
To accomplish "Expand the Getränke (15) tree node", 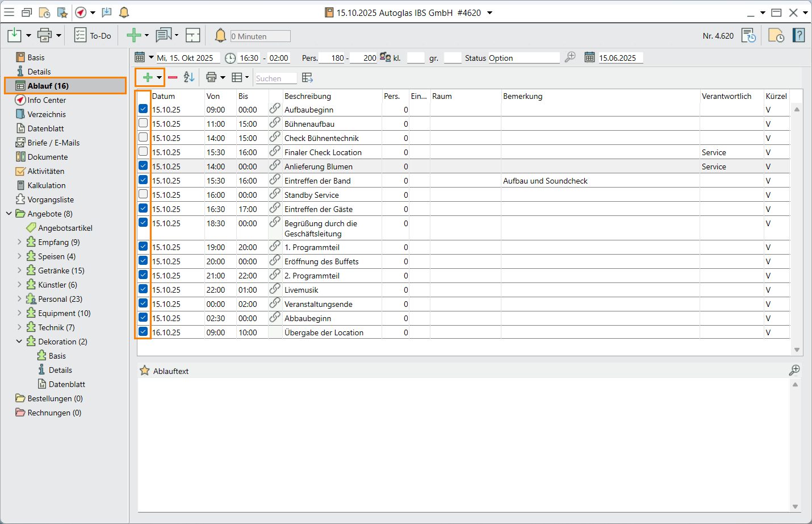I will (19, 271).
